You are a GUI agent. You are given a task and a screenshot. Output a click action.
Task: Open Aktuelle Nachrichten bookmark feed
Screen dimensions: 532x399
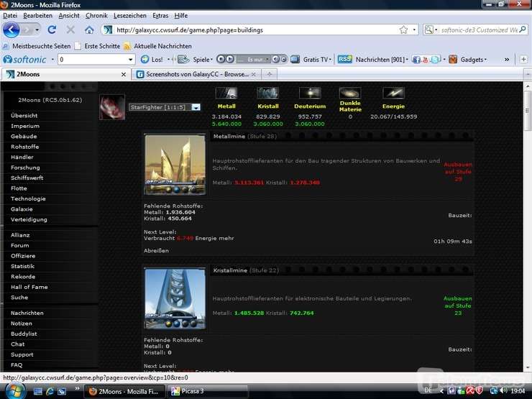point(157,46)
